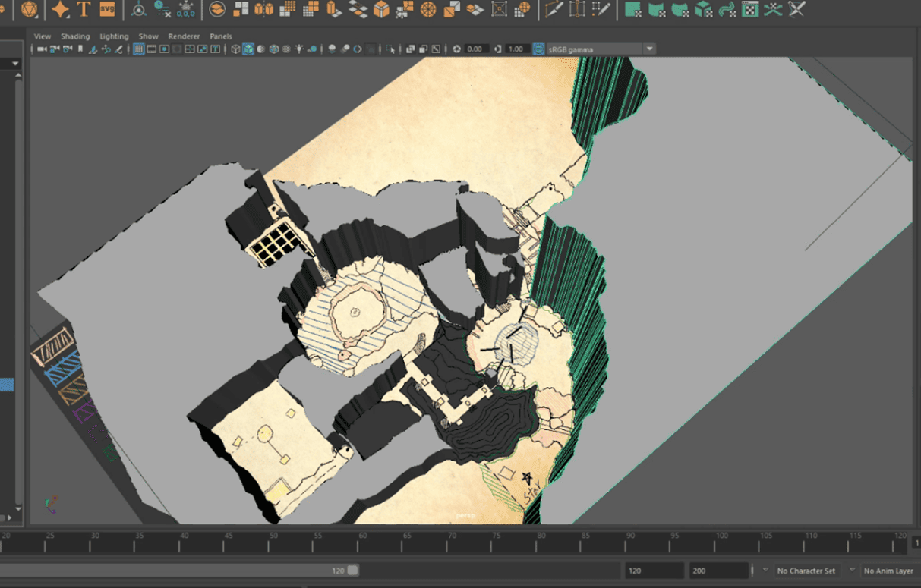Image resolution: width=921 pixels, height=588 pixels.
Task: Select the Multi-Cut knife tool icon
Action: tap(554, 10)
